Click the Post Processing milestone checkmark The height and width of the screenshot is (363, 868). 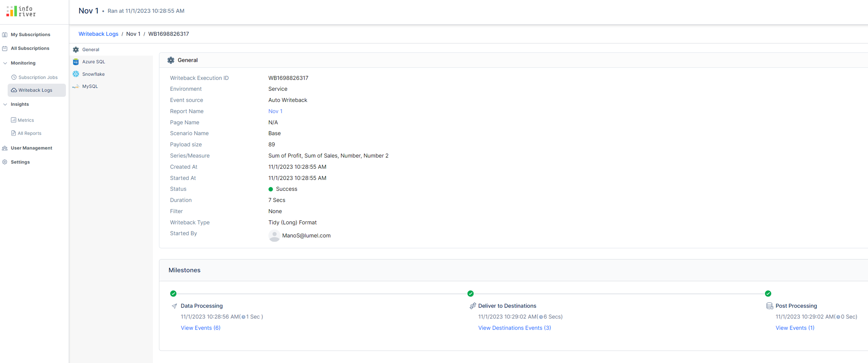(768, 293)
